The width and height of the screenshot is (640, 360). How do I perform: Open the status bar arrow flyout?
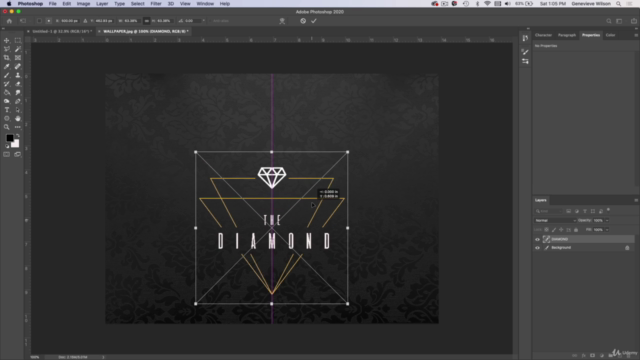pyautogui.click(x=103, y=357)
